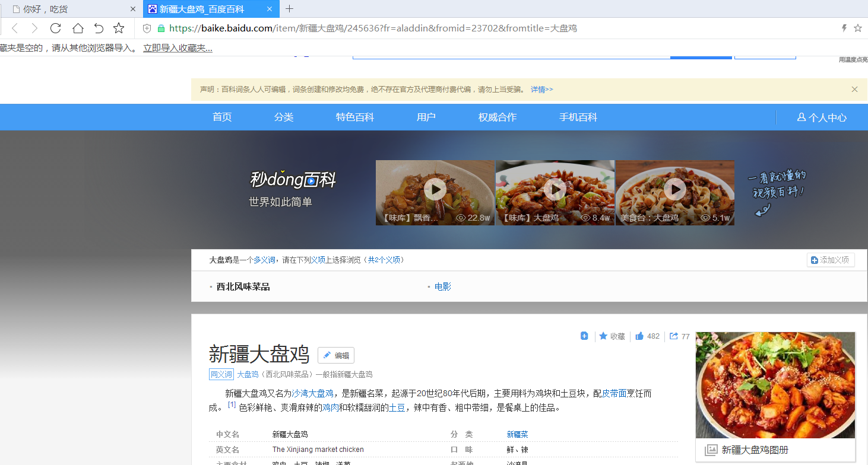Click the 同义词 tag
The width and height of the screenshot is (868, 465).
pos(221,374)
